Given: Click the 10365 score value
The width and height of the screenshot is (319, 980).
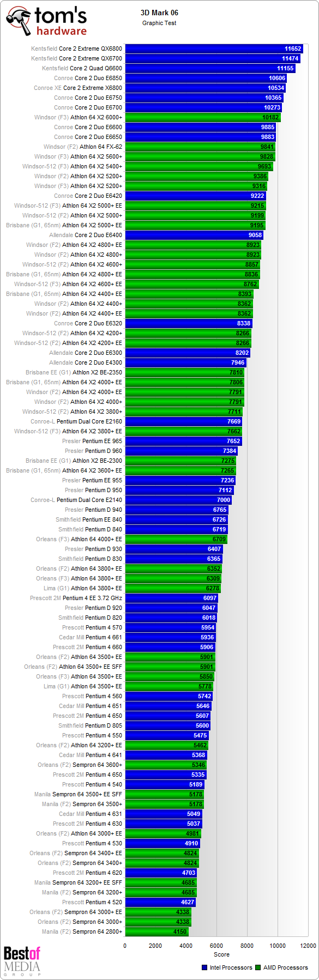Looking at the screenshot, I should click(273, 98).
